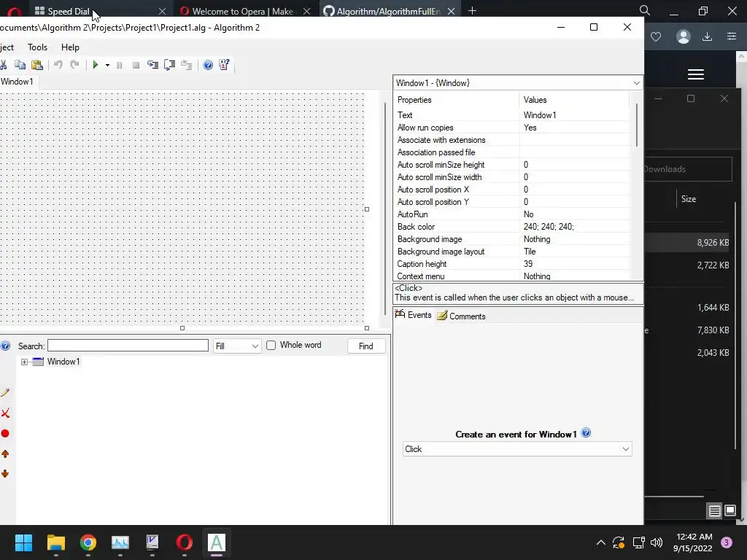Click the Opera profile account icon

click(683, 36)
